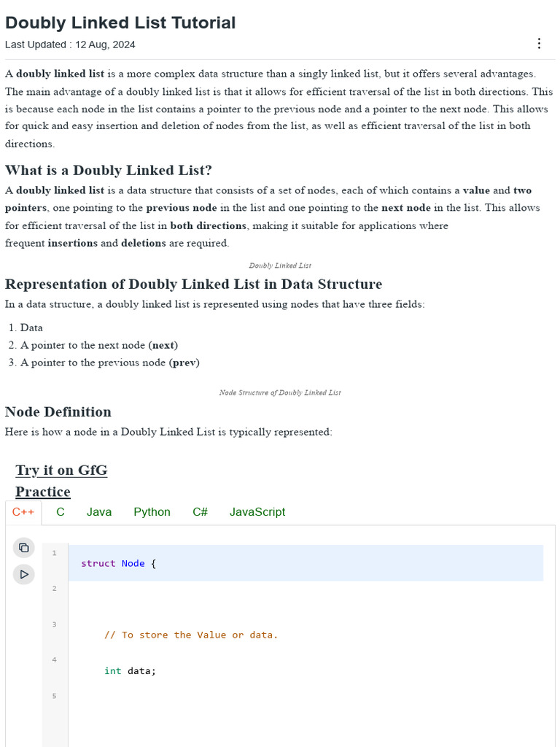Click the "int data;" code line
This screenshot has height=747, width=560.
[x=130, y=670]
